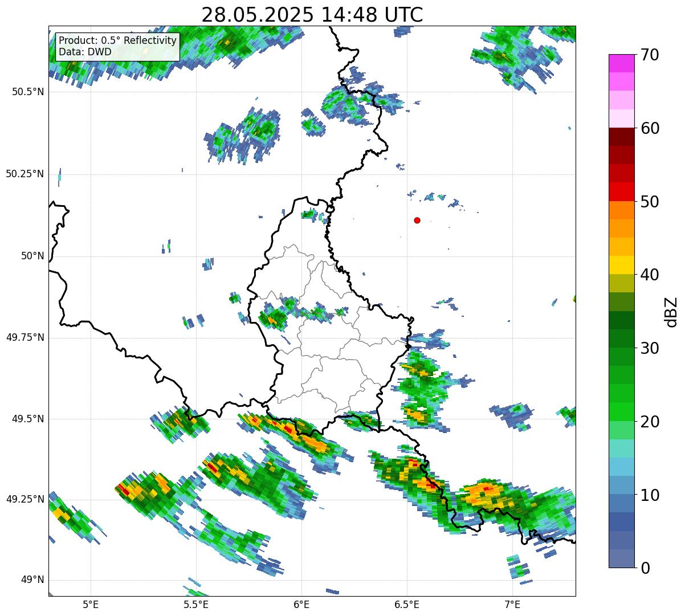Click the colorbar tick label 30
Viewport: 685px width, 616px height.
649,348
